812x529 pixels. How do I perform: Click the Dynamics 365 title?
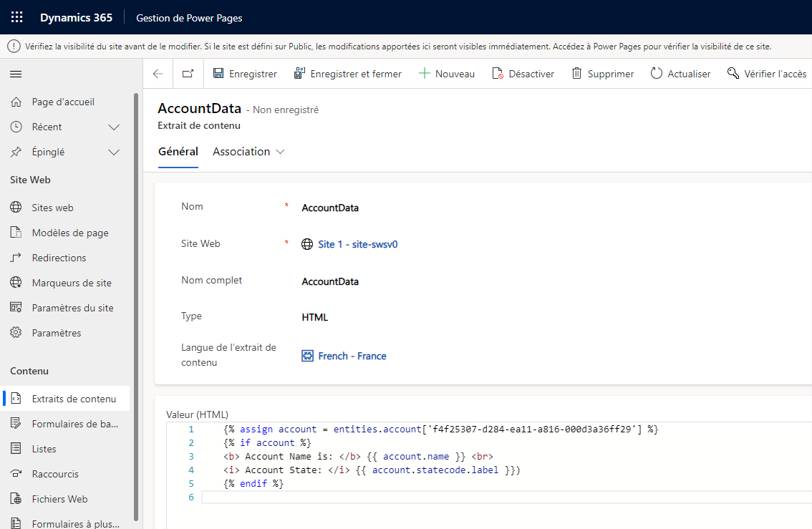pos(76,18)
